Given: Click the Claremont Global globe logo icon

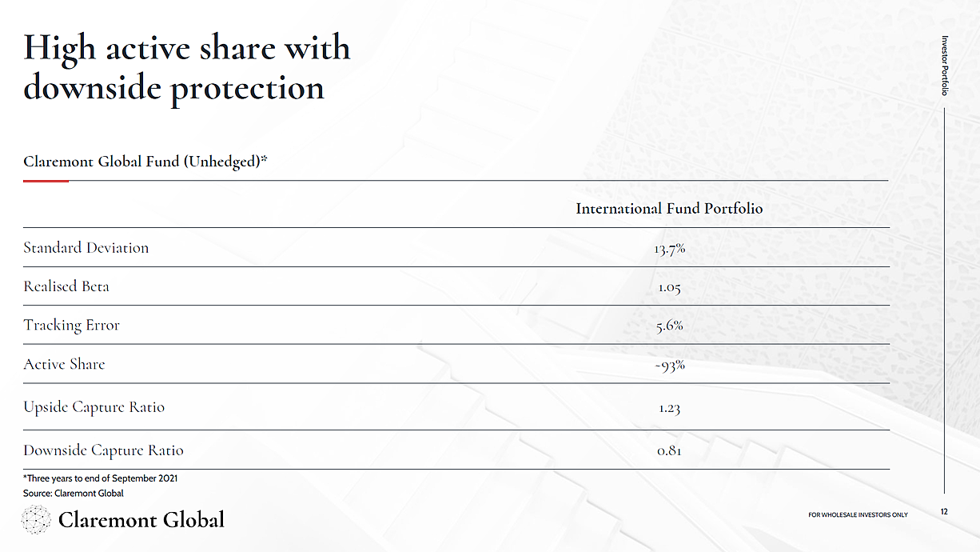Looking at the screenshot, I should click(x=37, y=520).
